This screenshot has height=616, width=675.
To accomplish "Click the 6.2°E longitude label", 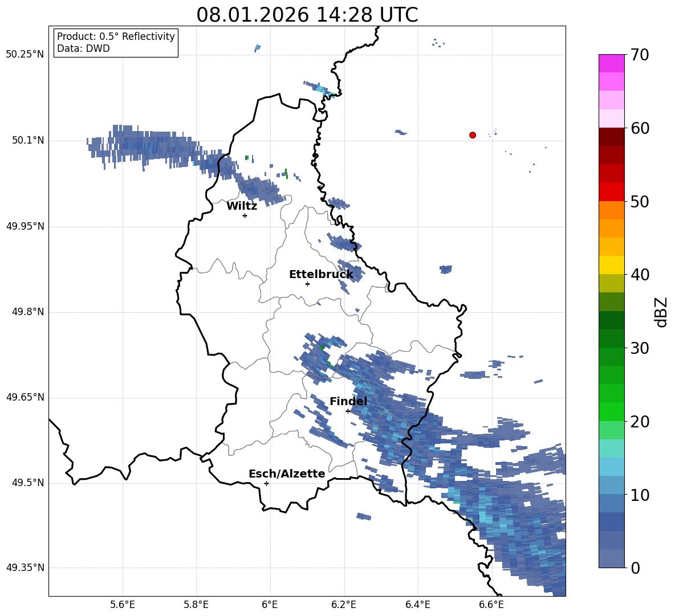I will (344, 605).
